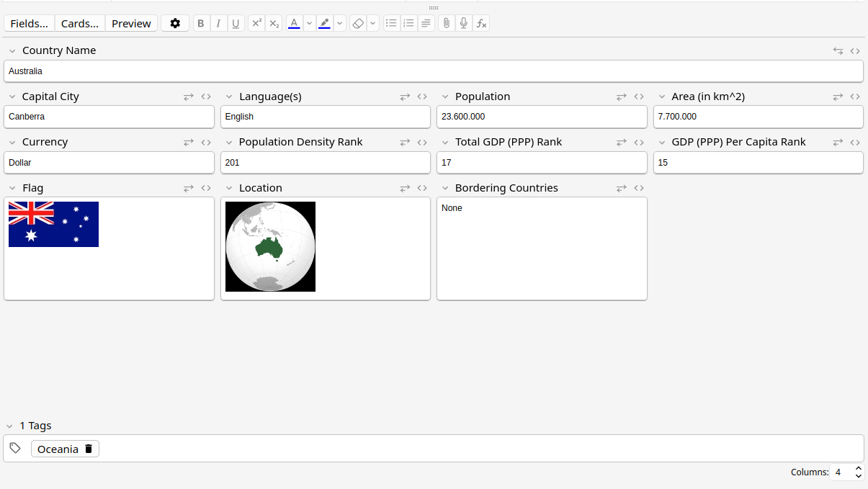Click the microphone record audio icon

click(x=464, y=23)
